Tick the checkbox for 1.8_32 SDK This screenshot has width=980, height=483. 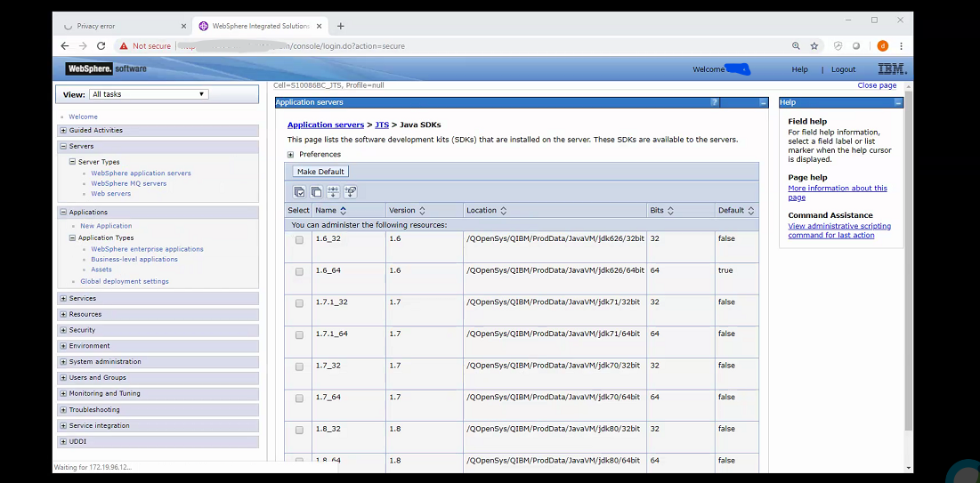299,430
